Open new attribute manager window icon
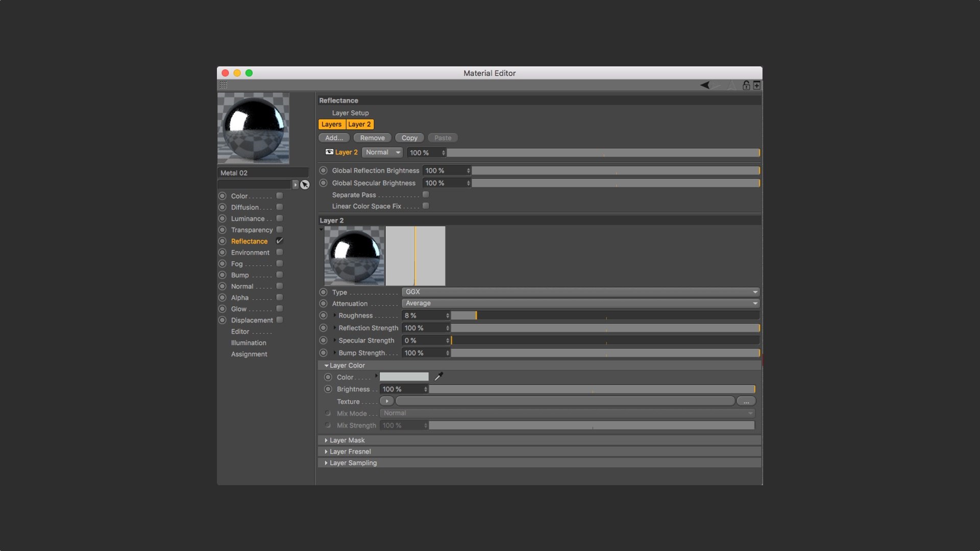 [x=757, y=85]
